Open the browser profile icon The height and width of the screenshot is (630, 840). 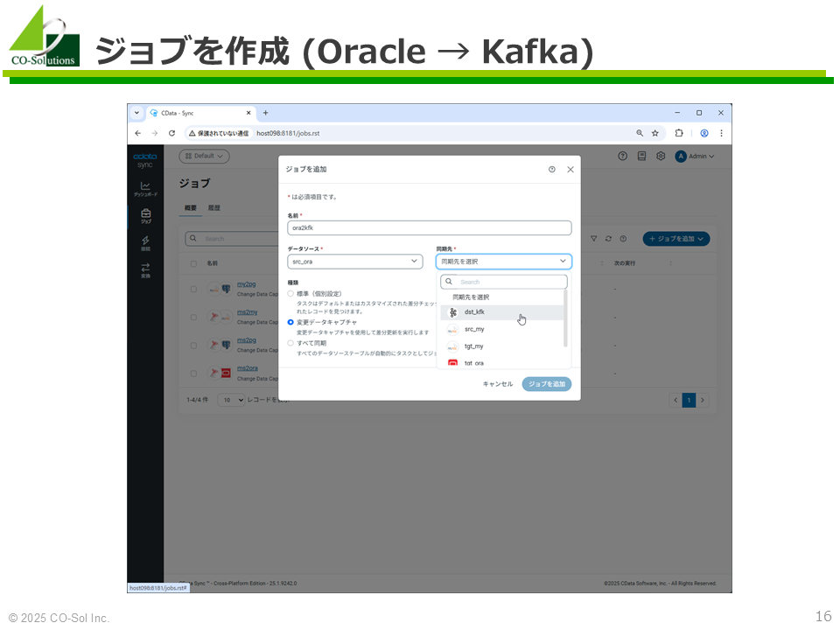(704, 133)
